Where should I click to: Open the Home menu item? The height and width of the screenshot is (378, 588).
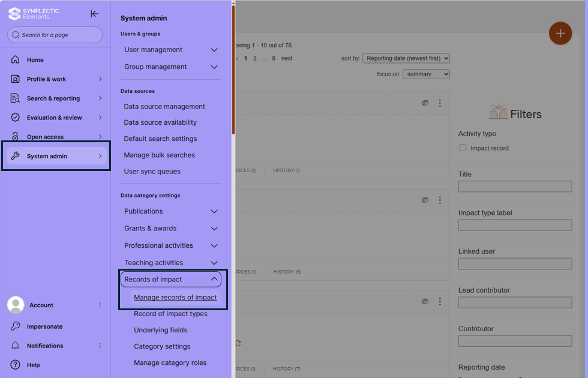(x=55, y=59)
